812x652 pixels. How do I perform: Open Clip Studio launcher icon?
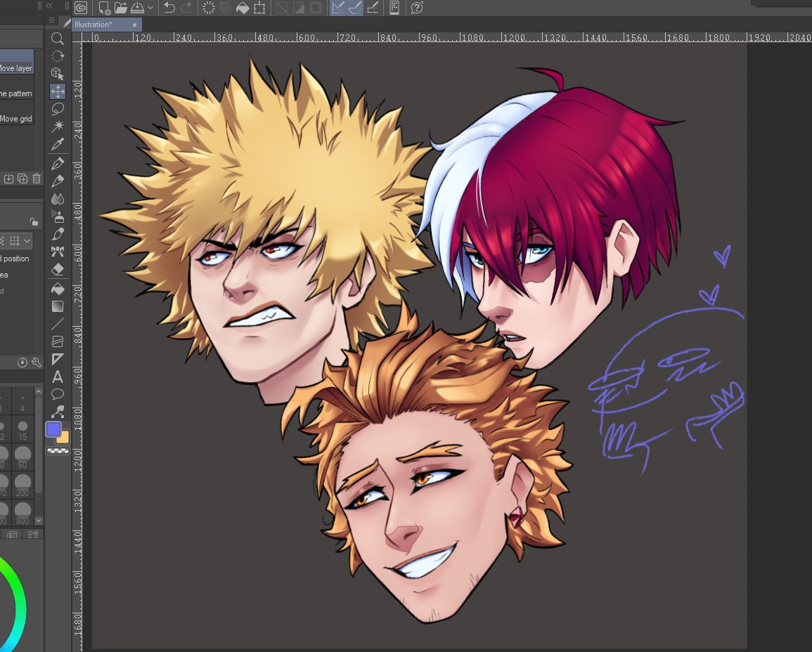coord(81,8)
